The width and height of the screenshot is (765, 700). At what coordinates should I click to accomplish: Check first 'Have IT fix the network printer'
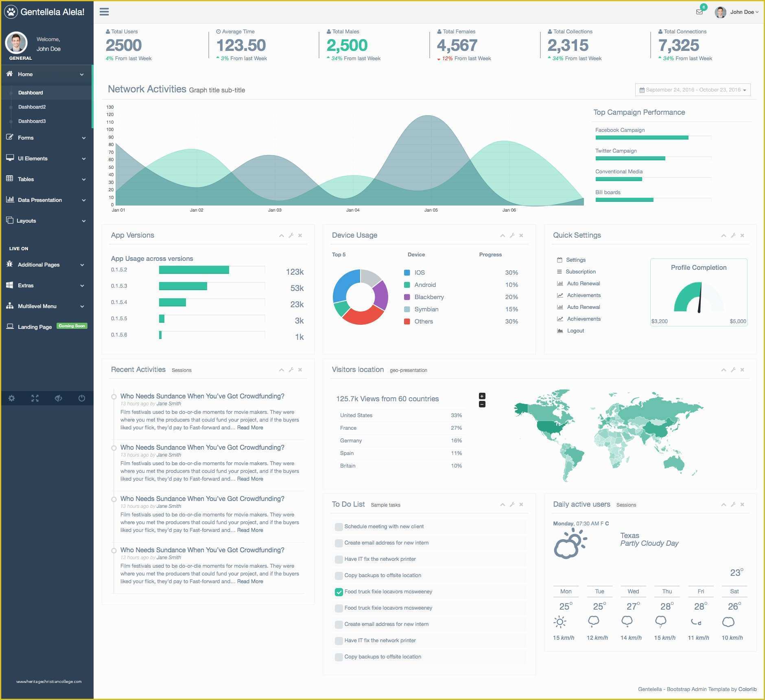click(339, 559)
